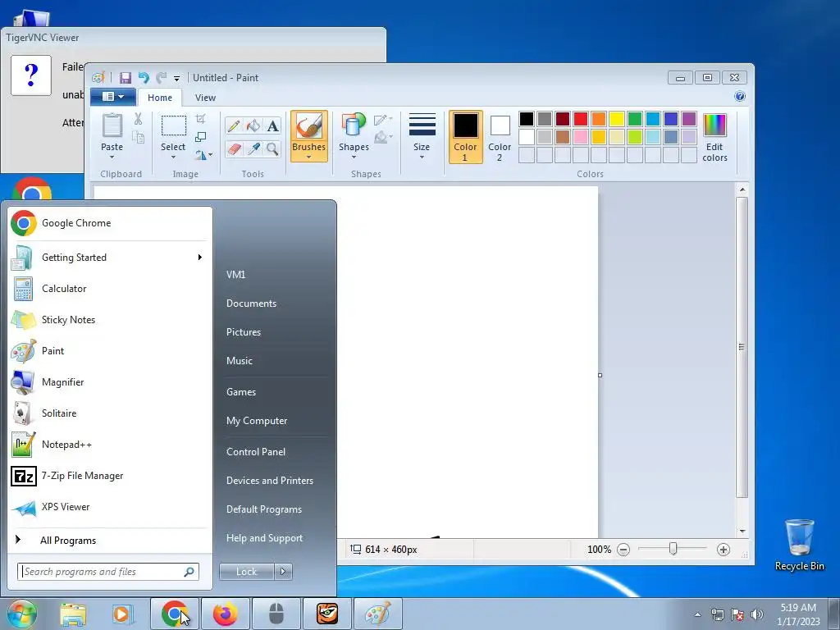This screenshot has width=840, height=630.
Task: Launch Calculator from Start menu
Action: click(110, 289)
